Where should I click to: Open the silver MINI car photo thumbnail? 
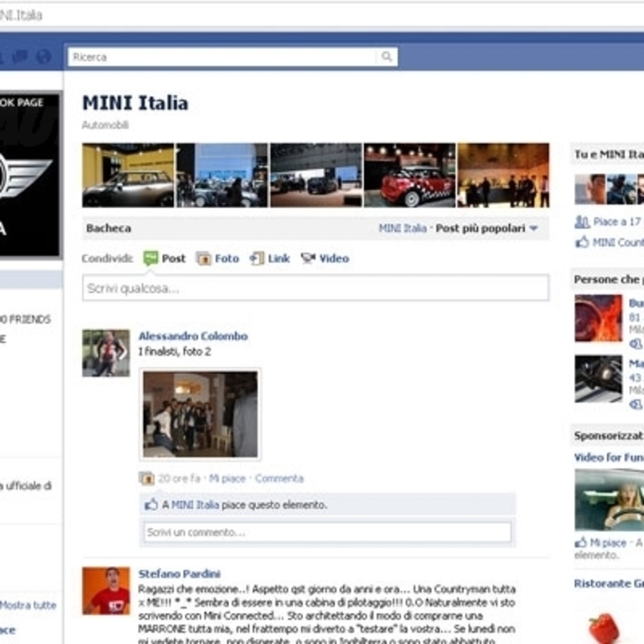(x=128, y=175)
